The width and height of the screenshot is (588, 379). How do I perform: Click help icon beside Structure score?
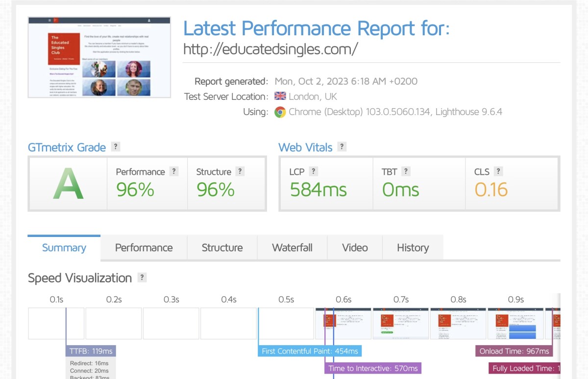coord(240,171)
